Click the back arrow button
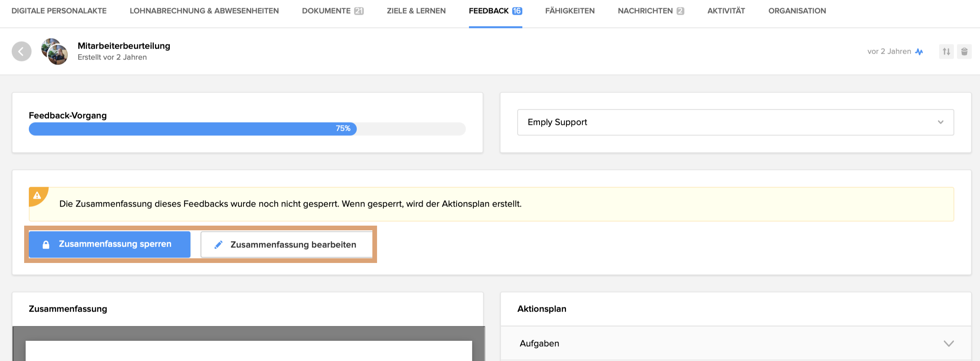This screenshot has width=980, height=361. [x=21, y=51]
